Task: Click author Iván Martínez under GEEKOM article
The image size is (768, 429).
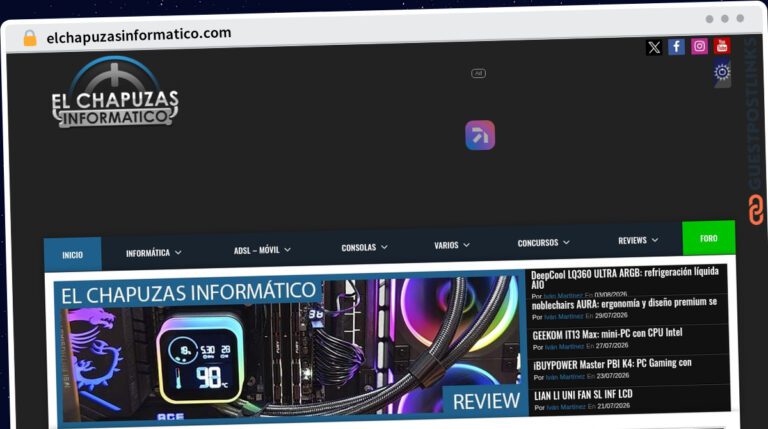Action: (x=564, y=347)
